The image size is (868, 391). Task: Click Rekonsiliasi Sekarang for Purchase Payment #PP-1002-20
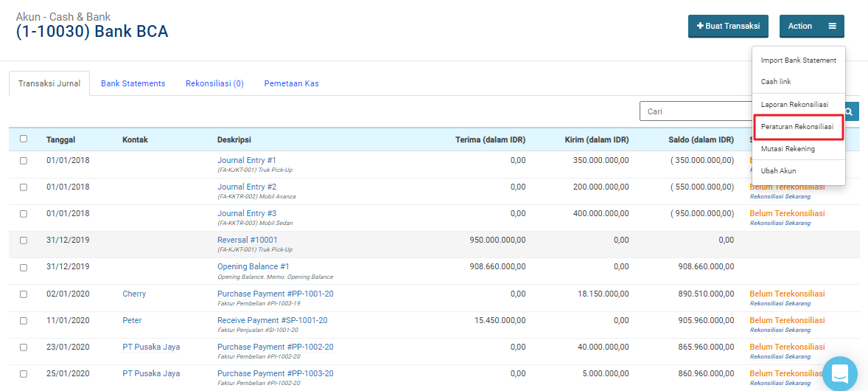(x=780, y=356)
